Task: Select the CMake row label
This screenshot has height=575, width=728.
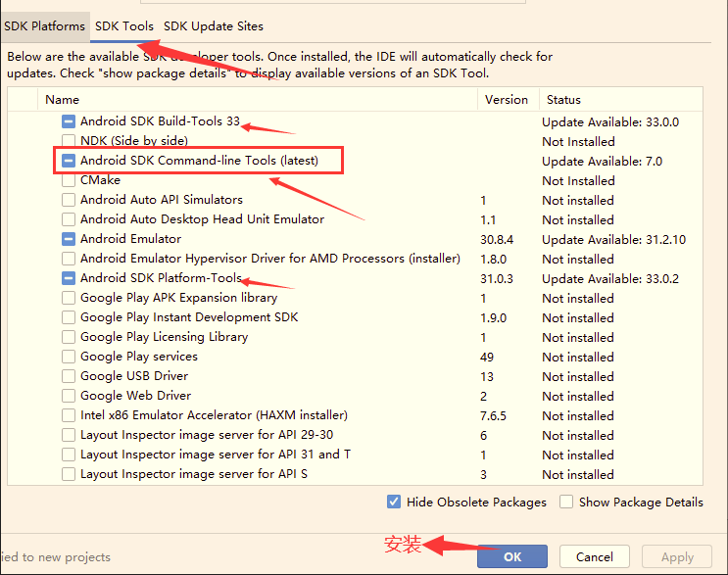Action: click(100, 180)
